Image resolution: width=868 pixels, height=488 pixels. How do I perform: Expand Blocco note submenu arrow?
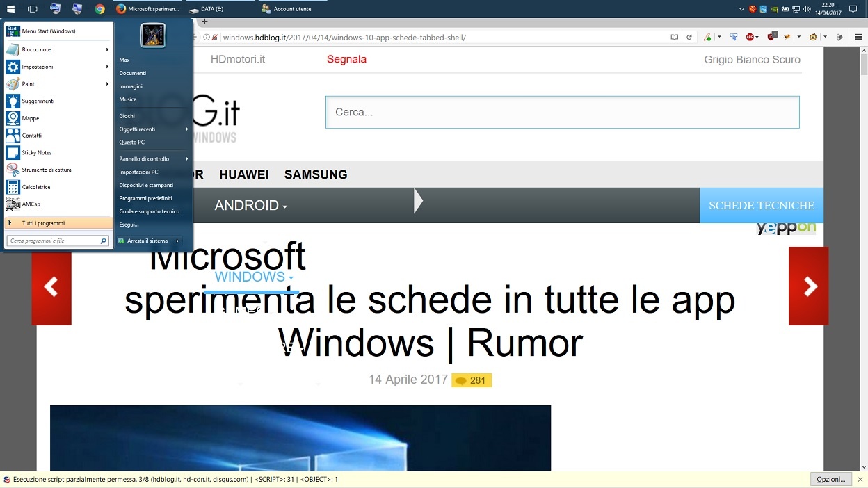pyautogui.click(x=107, y=49)
